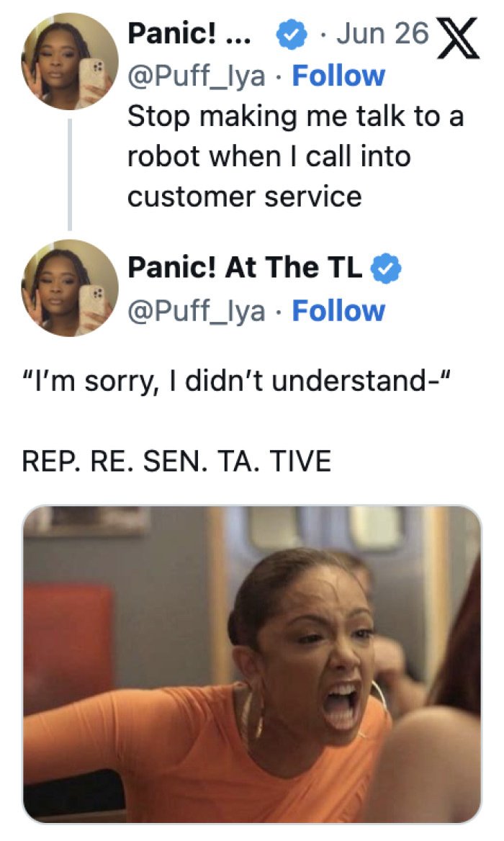Click the @Puff_lya handle in the first tweet
The height and width of the screenshot is (841, 504).
pyautogui.click(x=197, y=76)
